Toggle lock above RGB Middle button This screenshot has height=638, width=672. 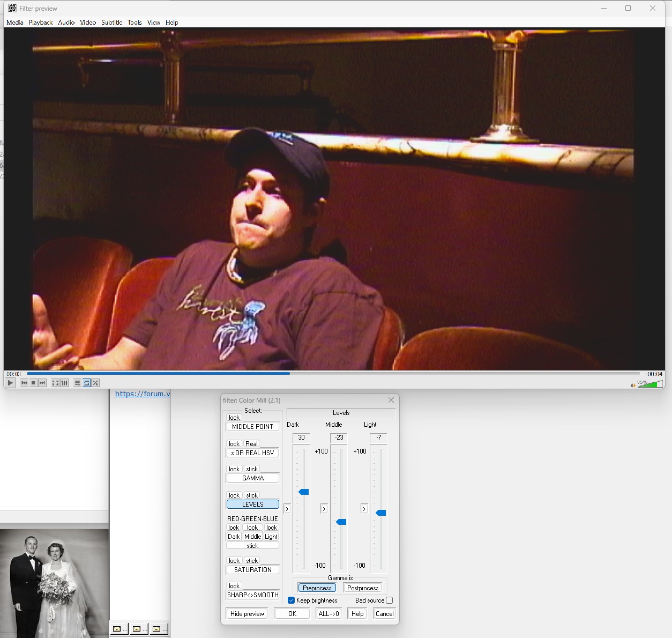[x=252, y=528]
